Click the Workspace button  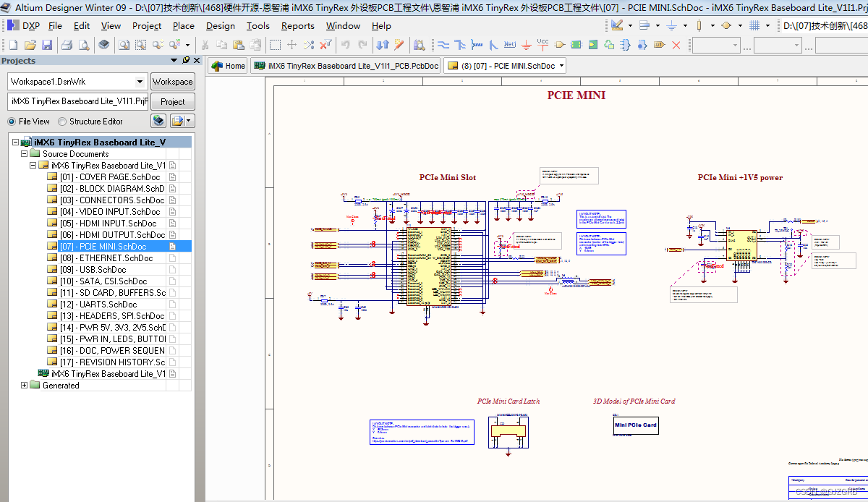(172, 81)
